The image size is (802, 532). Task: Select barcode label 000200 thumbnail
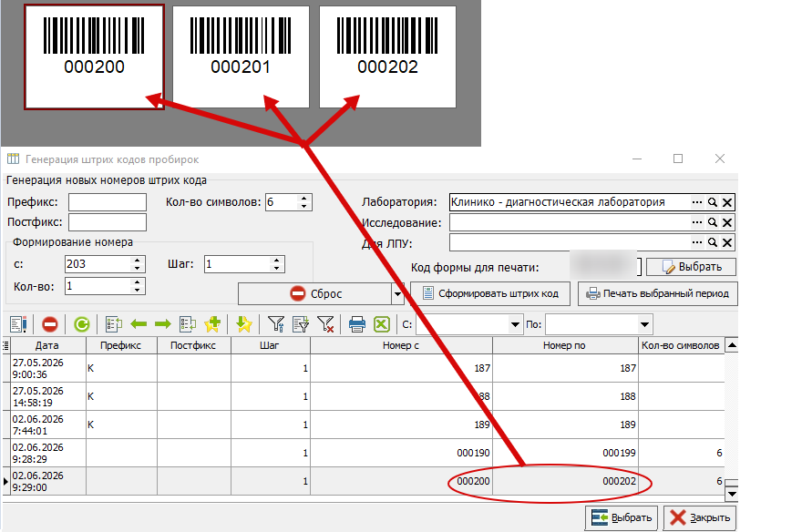(x=94, y=56)
